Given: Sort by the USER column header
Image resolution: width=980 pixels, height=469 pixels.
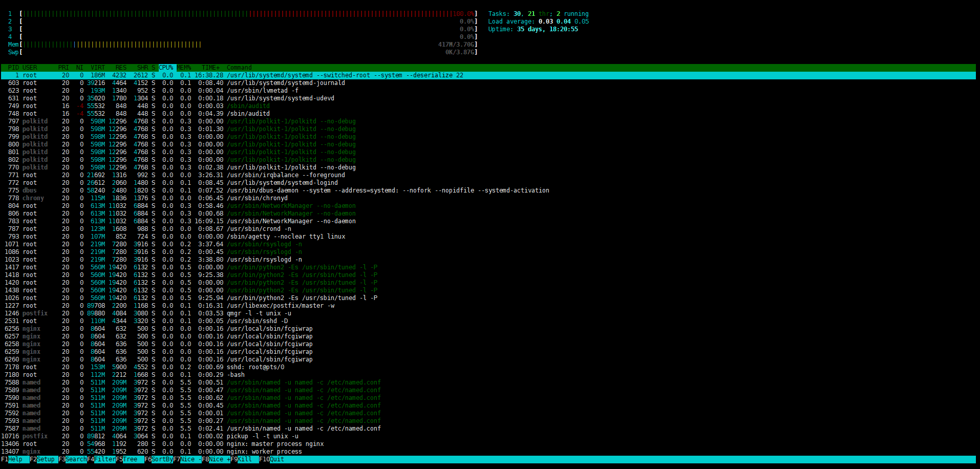Looking at the screenshot, I should (x=30, y=68).
